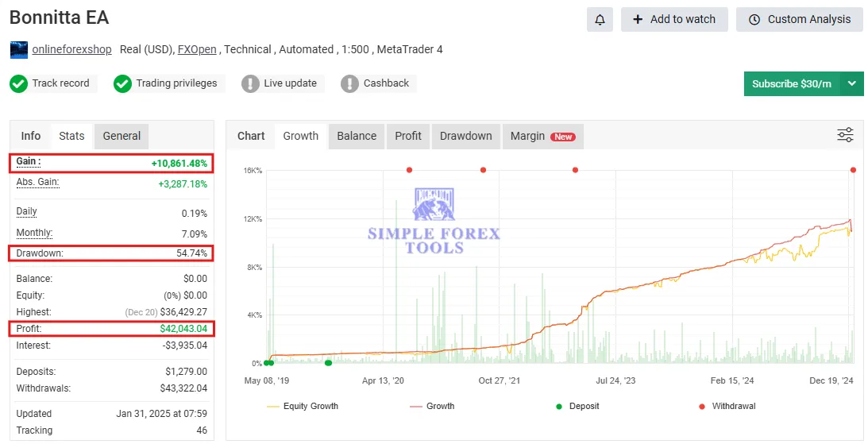This screenshot has width=868, height=444.
Task: Switch to the Balance chart tab
Action: (x=357, y=136)
